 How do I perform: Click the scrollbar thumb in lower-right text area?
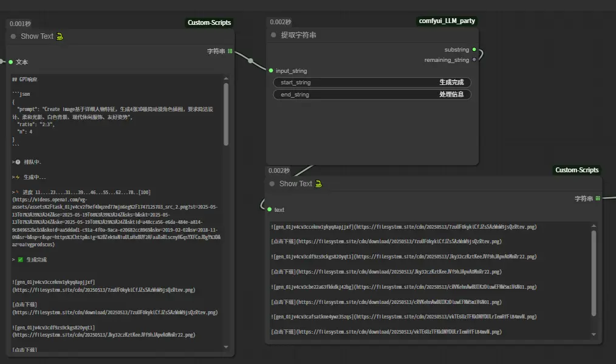pos(594,273)
